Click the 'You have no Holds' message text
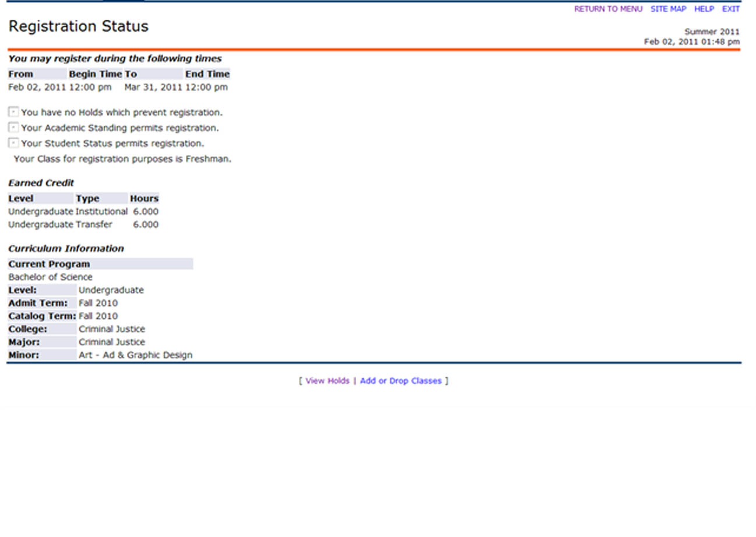The height and width of the screenshot is (537, 756). [x=122, y=113]
